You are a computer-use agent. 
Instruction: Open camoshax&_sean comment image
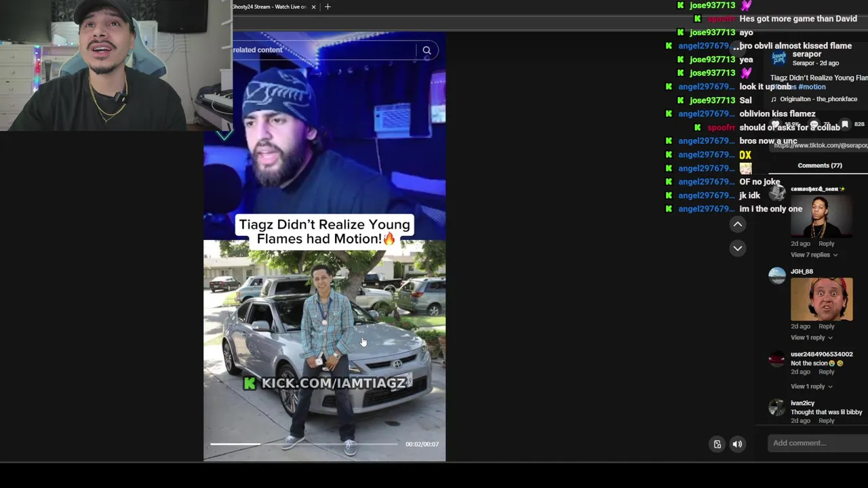pyautogui.click(x=821, y=216)
